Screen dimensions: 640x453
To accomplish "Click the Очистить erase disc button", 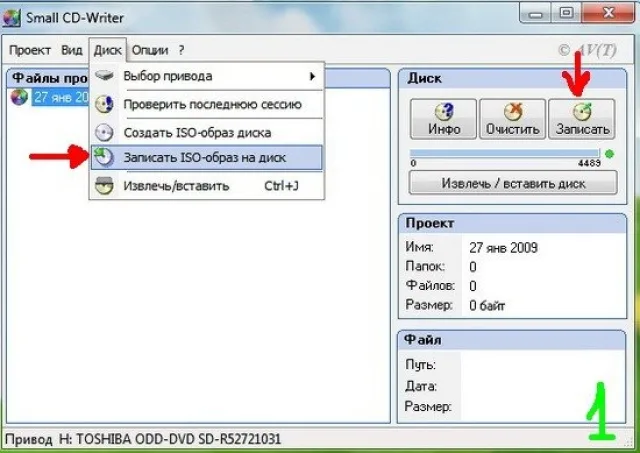I will point(512,119).
